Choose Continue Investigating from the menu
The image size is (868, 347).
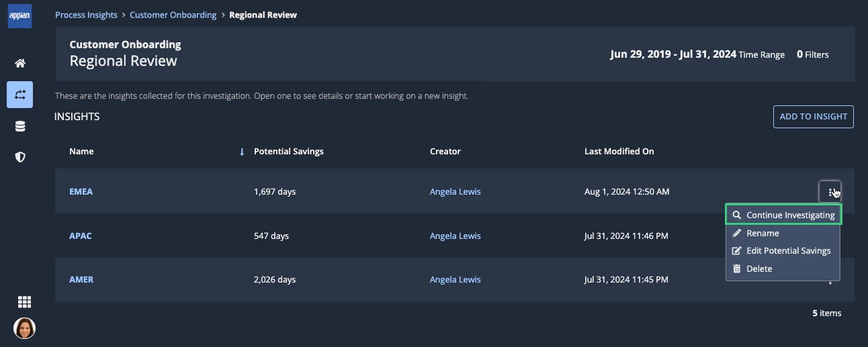(x=783, y=215)
